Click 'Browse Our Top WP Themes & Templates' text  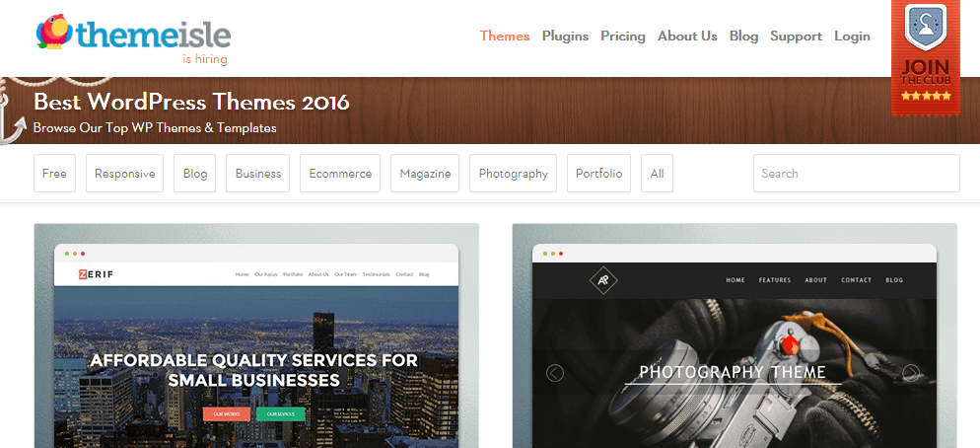click(155, 128)
